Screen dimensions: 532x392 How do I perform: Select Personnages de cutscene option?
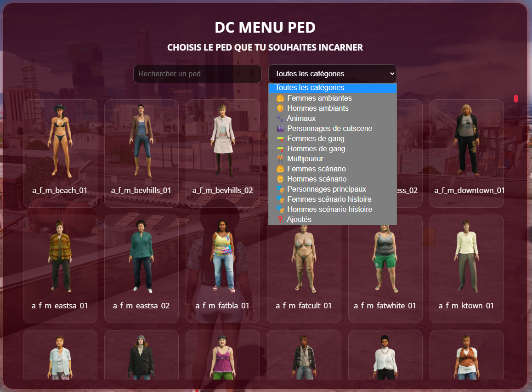coord(333,129)
